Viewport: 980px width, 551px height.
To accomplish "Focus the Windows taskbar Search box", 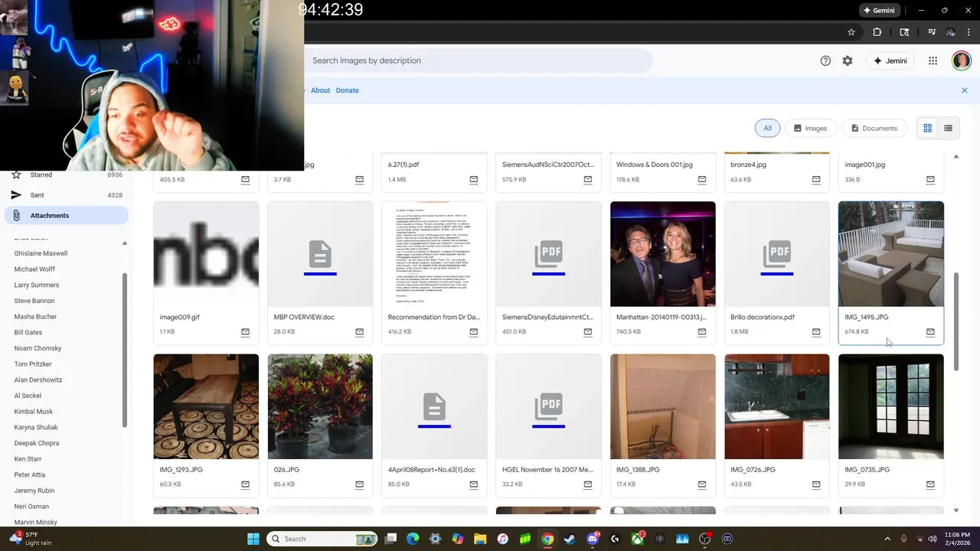I will point(322,539).
